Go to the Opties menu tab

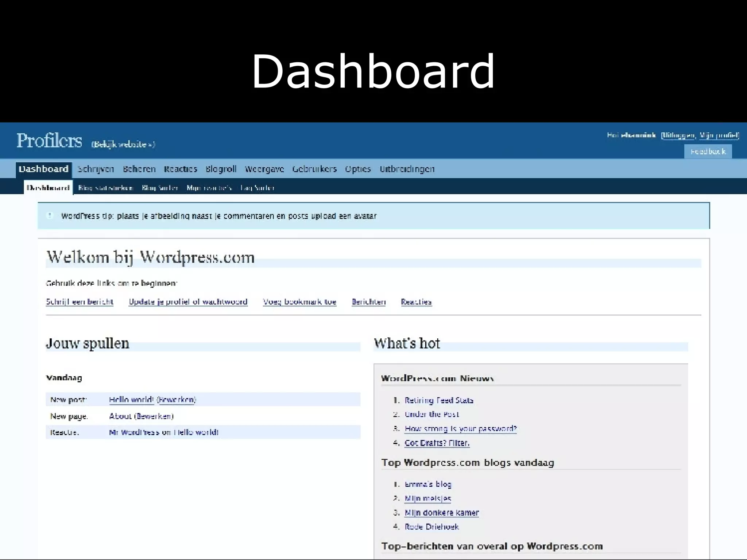[358, 169]
